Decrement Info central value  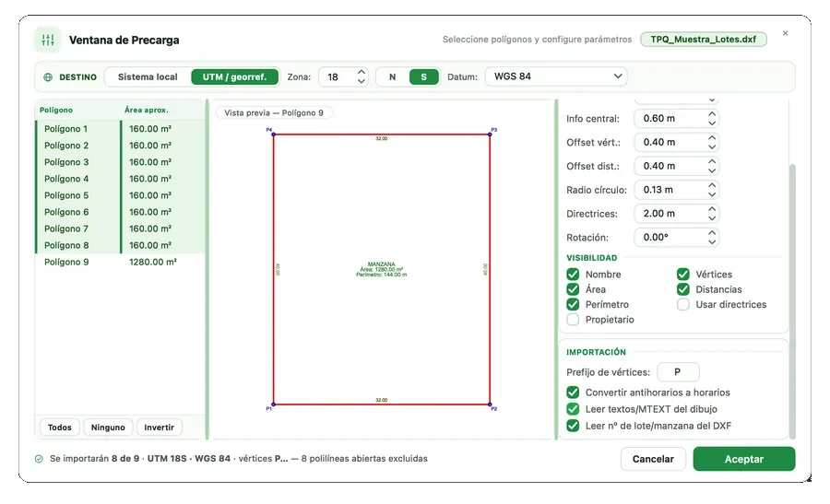[712, 123]
